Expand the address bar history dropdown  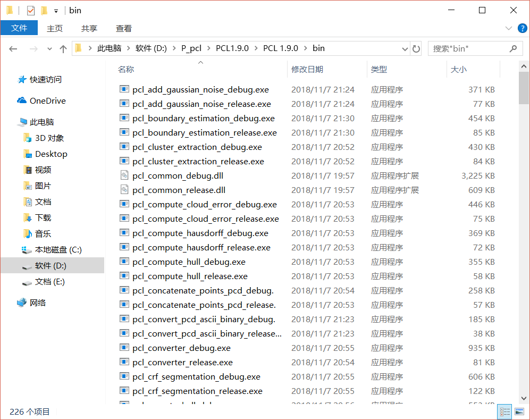click(405, 49)
